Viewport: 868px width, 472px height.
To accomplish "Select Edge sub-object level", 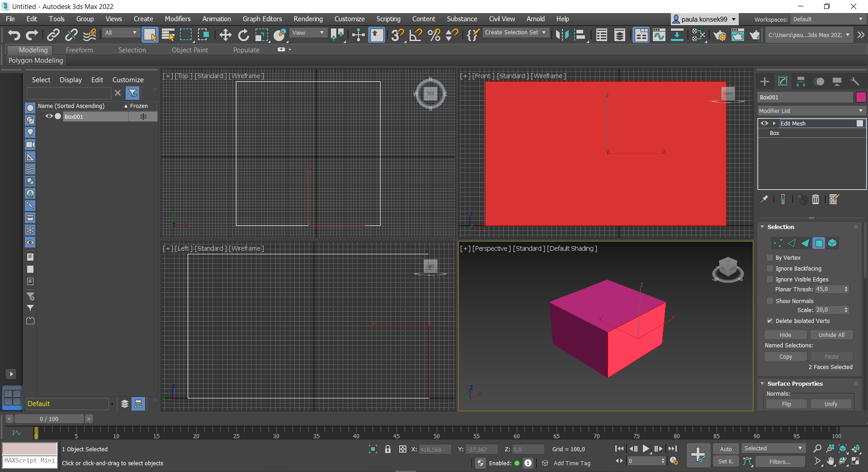I will click(791, 243).
